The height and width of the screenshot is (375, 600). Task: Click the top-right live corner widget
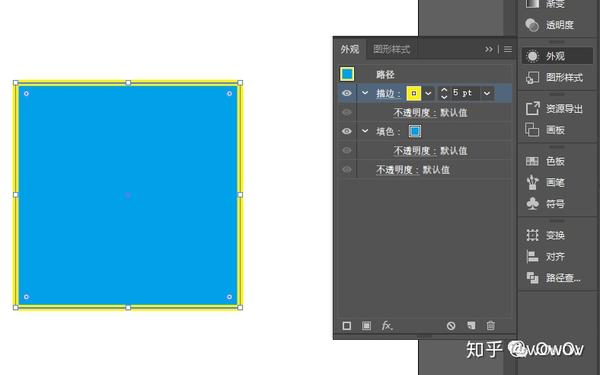(229, 93)
